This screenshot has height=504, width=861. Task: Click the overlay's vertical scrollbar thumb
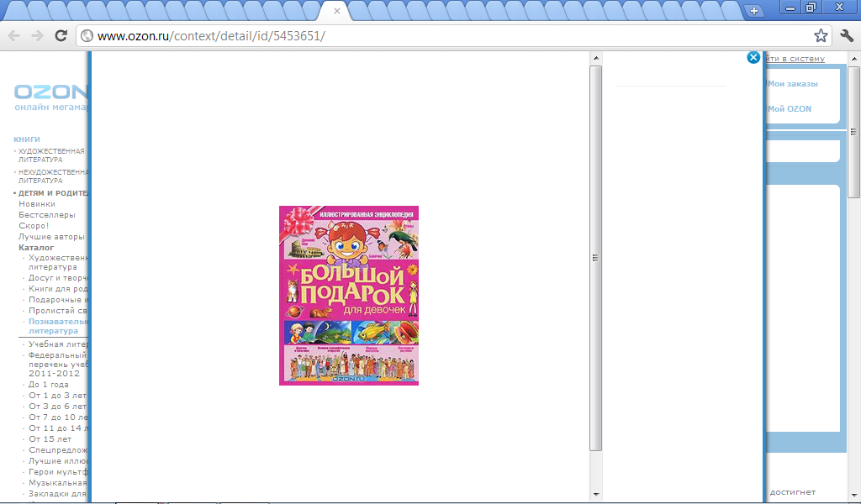pos(596,258)
